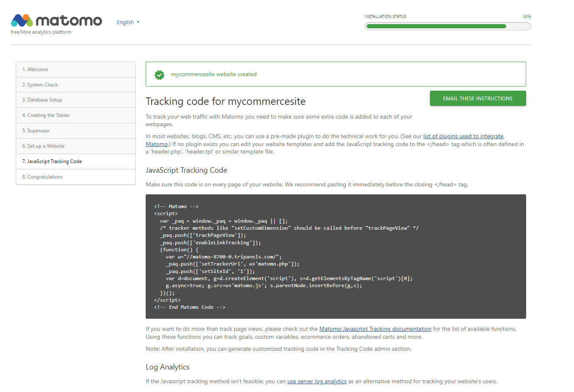Open the Set up a Website step

[x=76, y=146]
